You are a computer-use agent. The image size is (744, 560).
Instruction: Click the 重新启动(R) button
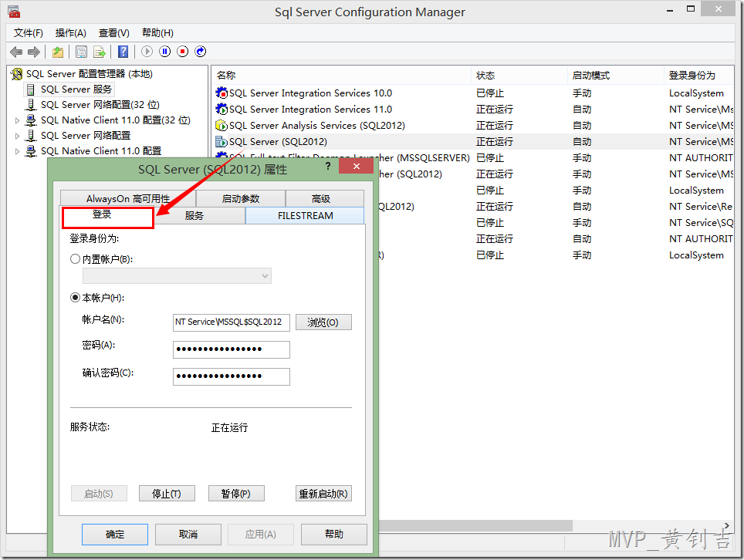[323, 494]
